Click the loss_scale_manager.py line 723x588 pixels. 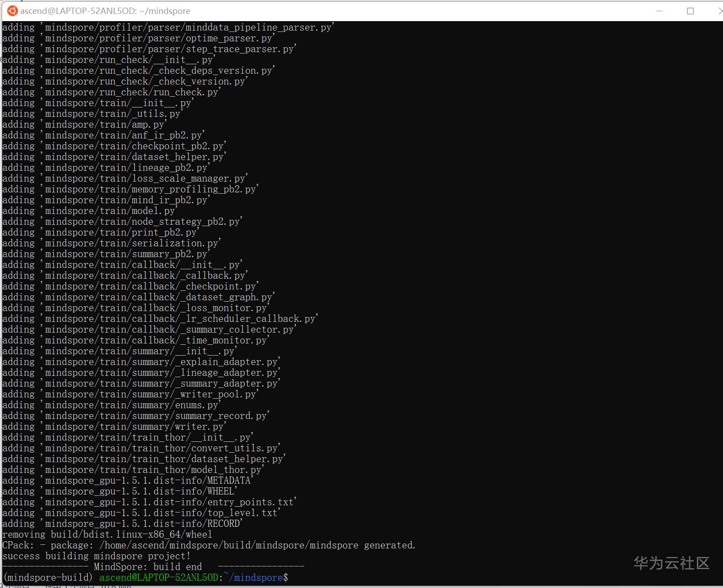coord(125,178)
